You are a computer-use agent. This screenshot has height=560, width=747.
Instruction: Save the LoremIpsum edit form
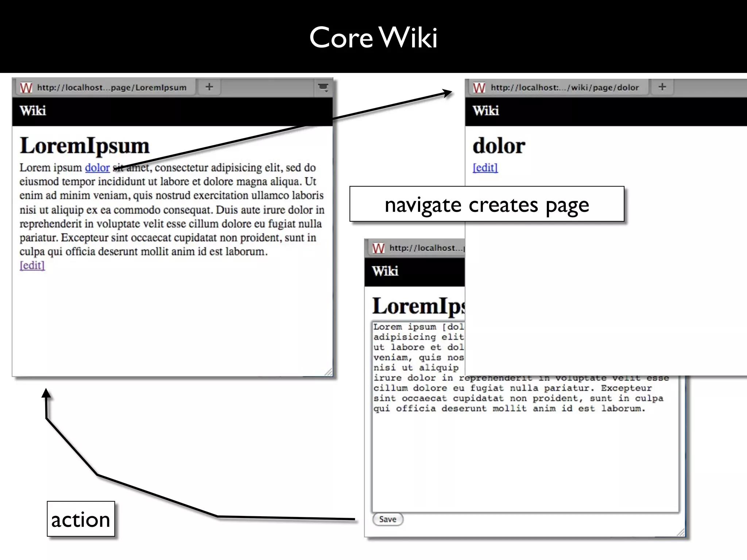[387, 519]
